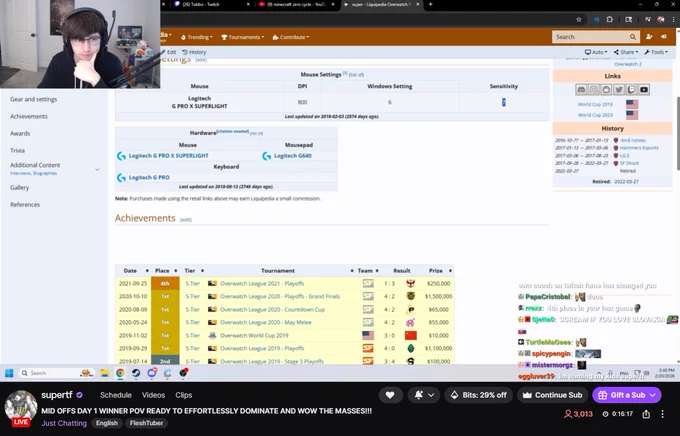Image resolution: width=680 pixels, height=436 pixels.
Task: Click the Liquipedia search magnifier icon
Action: [633, 37]
